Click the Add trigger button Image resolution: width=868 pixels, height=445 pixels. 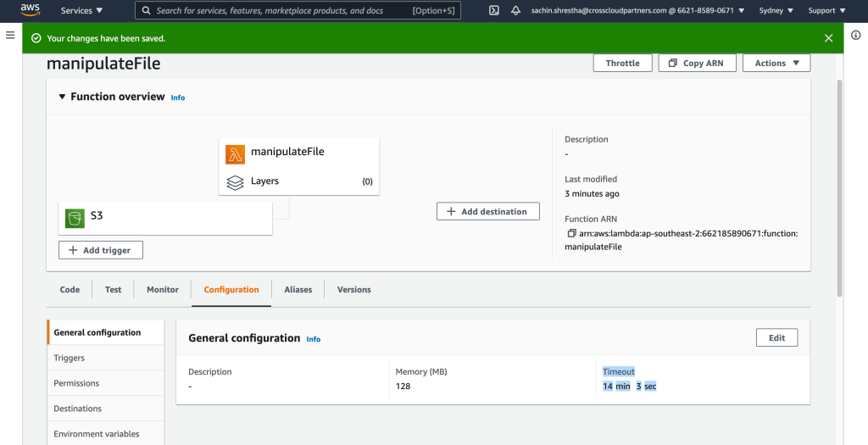(101, 250)
